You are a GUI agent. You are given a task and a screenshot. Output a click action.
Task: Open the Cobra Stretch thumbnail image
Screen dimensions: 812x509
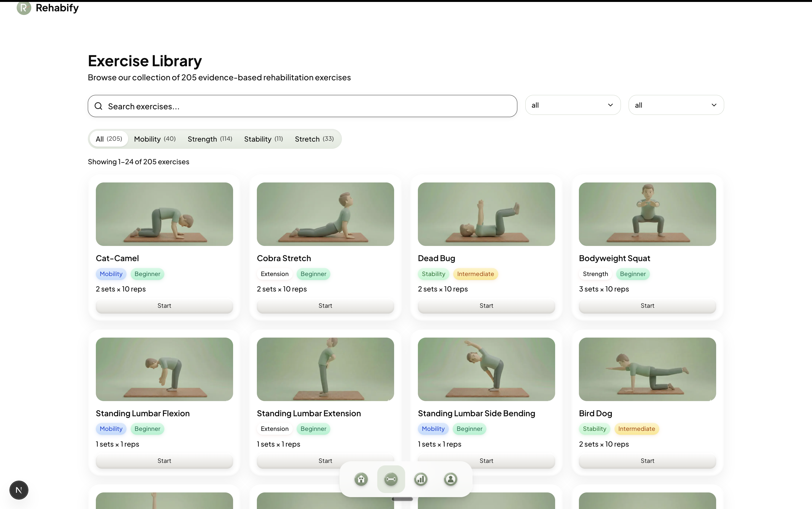coord(325,214)
